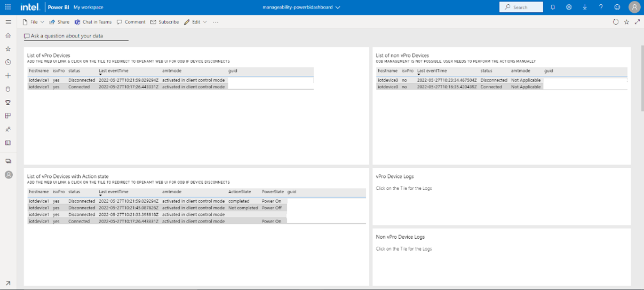Open the manageability-powerbidashboard title dropdown
The height and width of the screenshot is (290, 644).
pos(301,7)
